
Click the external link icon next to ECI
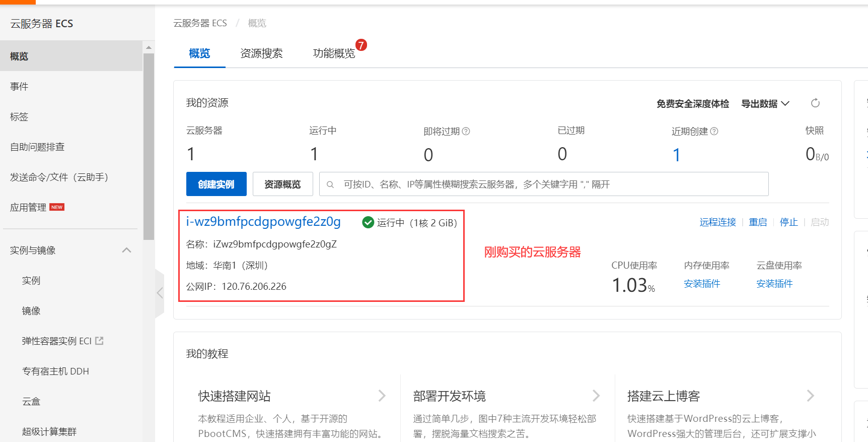point(99,341)
